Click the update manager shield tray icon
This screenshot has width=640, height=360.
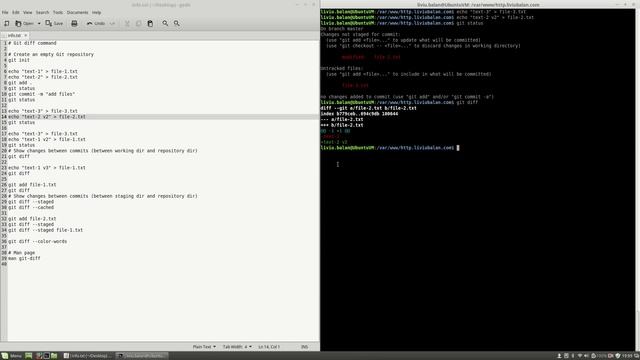[x=618, y=356]
